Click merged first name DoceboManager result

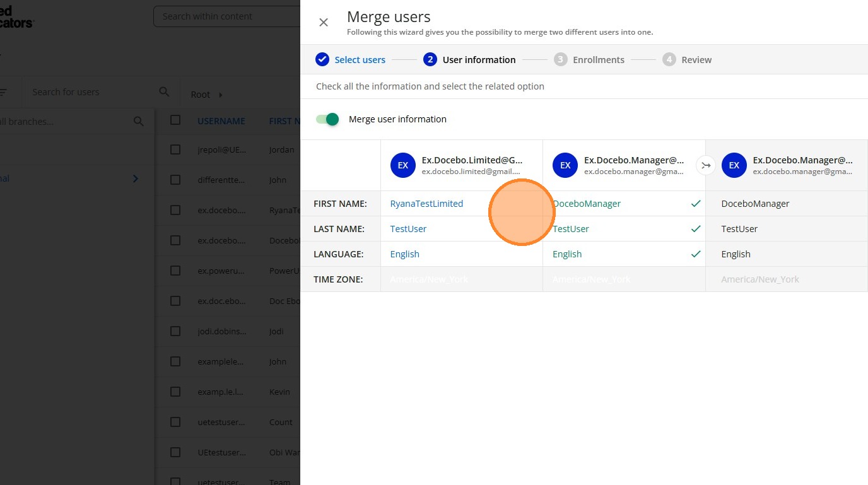[755, 204]
